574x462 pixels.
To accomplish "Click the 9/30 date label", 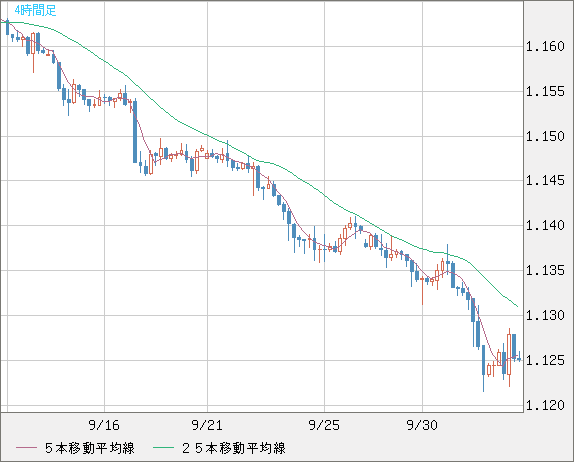I will click(x=422, y=425).
